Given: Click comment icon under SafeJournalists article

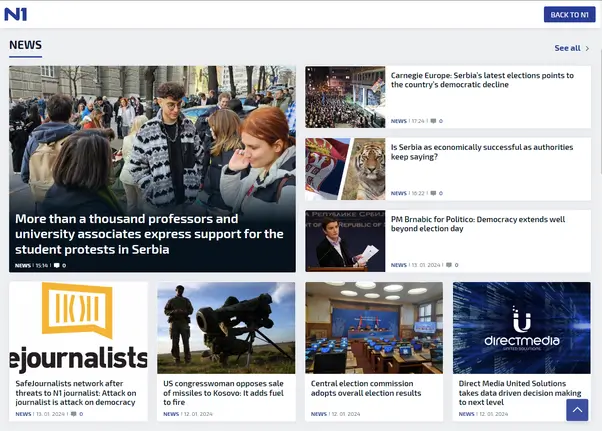Looking at the screenshot, I should click(x=74, y=413).
